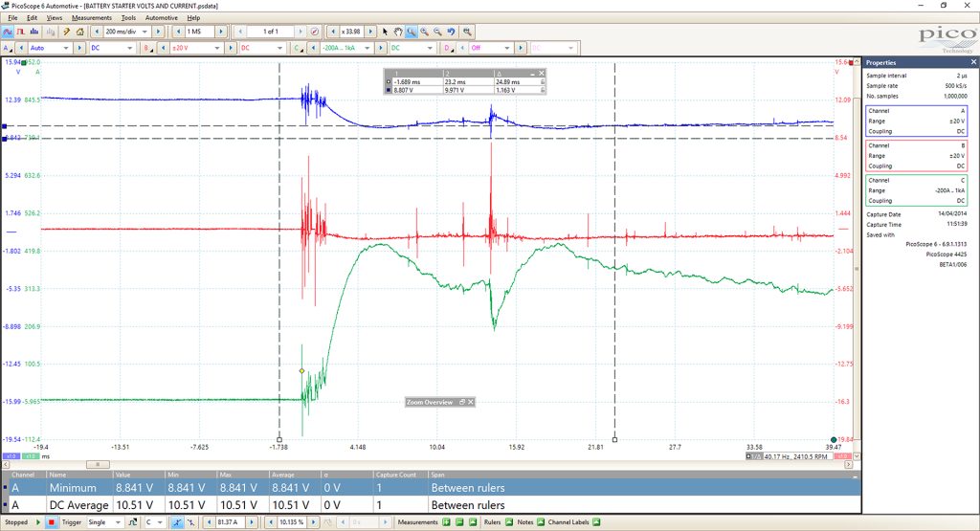Click the Home display icon

[x=80, y=32]
